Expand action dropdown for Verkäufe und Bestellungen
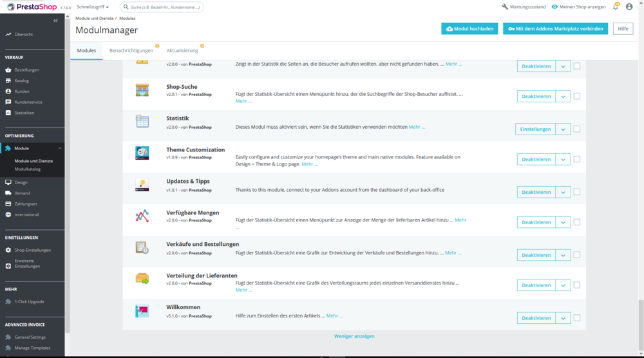Viewport: 644px width, 358px height. (x=563, y=256)
